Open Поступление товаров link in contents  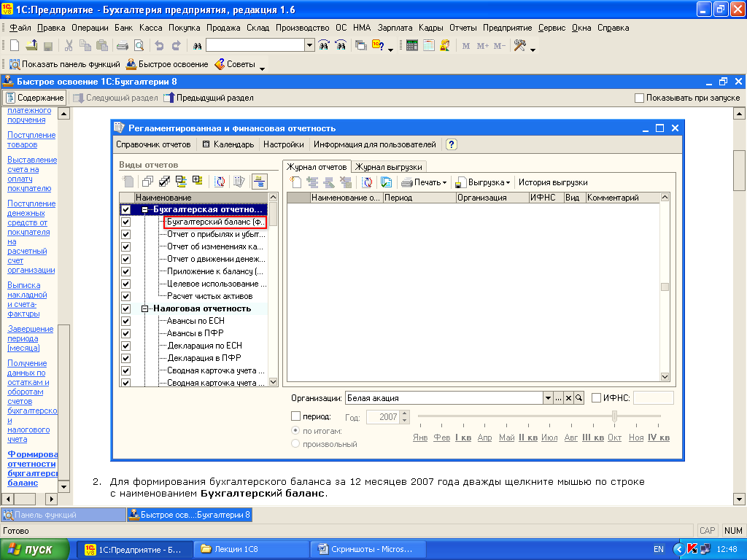coord(31,139)
